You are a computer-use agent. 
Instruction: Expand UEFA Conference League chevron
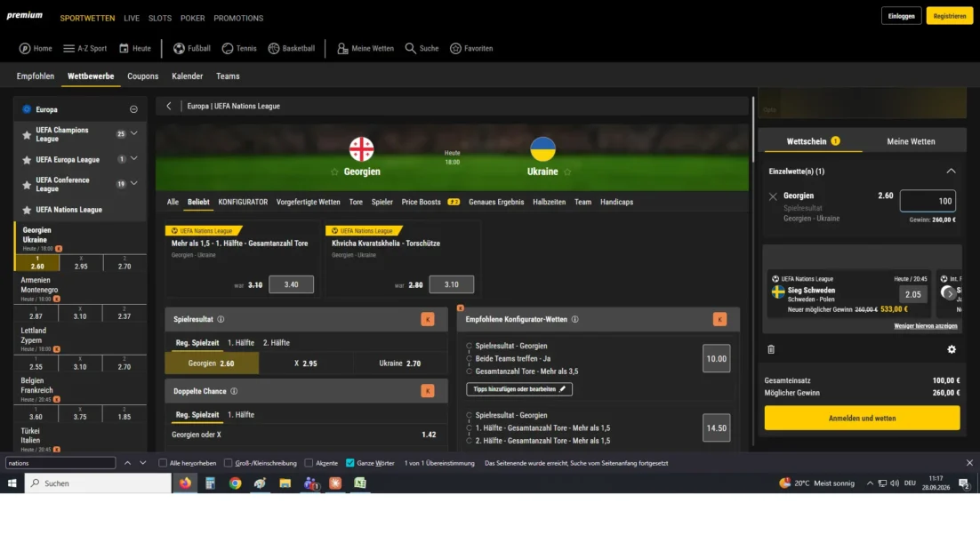coord(133,183)
